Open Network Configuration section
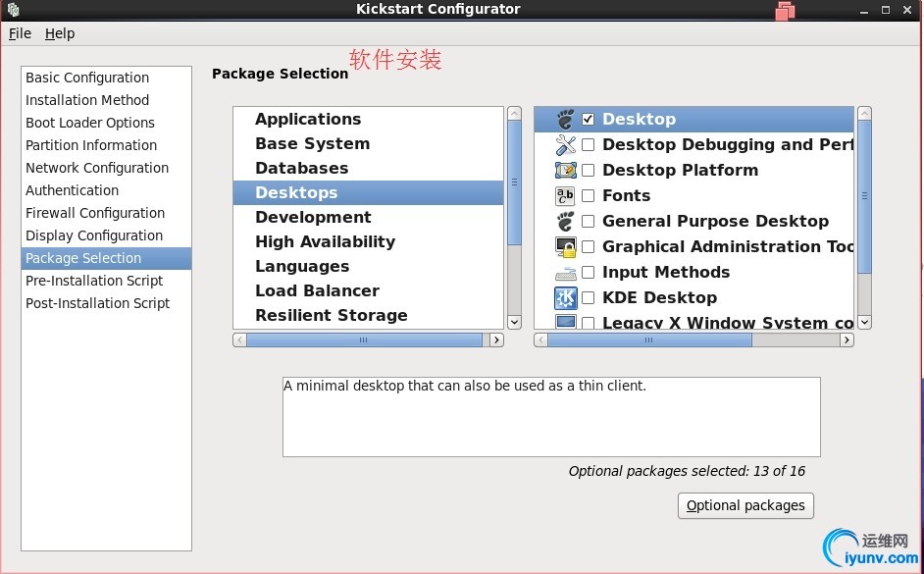Screen dimensions: 924x574 click(106, 168)
